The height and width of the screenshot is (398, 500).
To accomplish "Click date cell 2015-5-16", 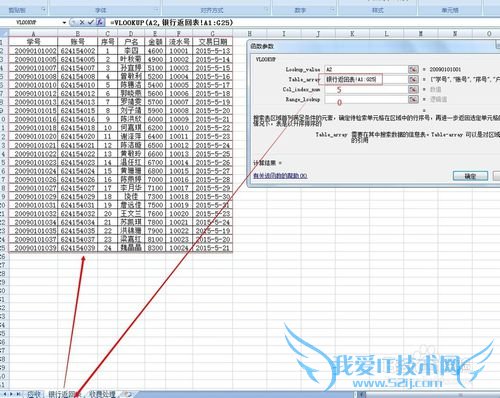I will click(213, 76).
